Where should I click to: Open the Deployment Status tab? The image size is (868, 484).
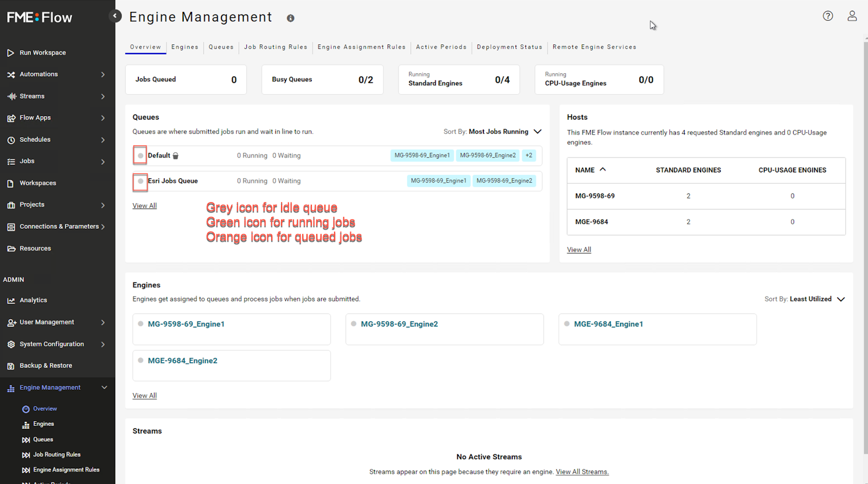[510, 47]
